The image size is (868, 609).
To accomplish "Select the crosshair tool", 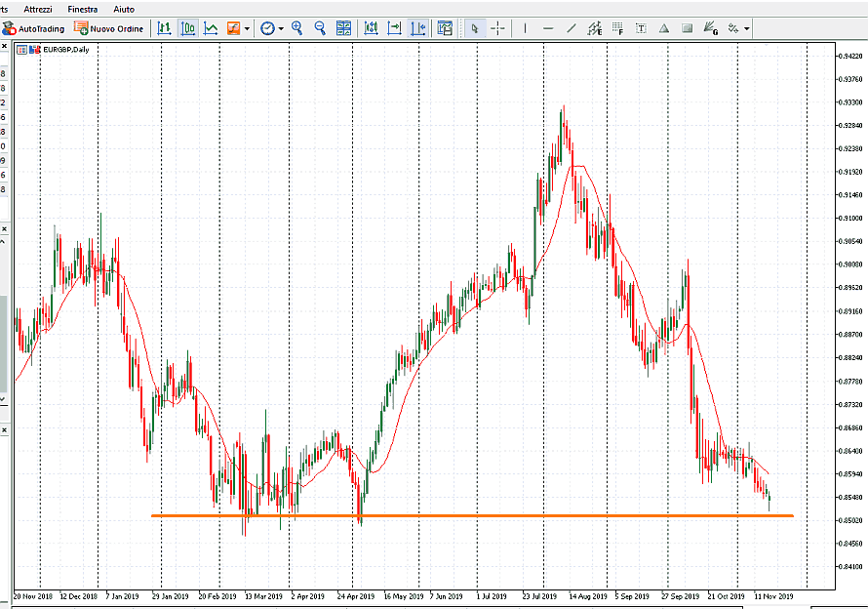I will [498, 28].
